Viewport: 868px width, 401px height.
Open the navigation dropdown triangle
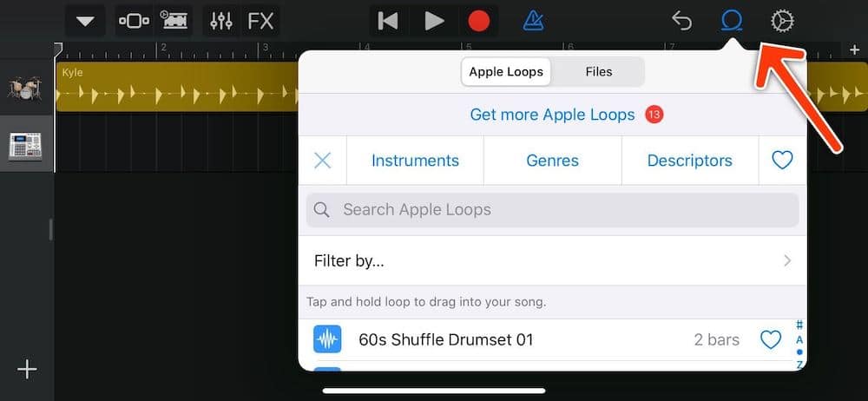click(x=85, y=21)
